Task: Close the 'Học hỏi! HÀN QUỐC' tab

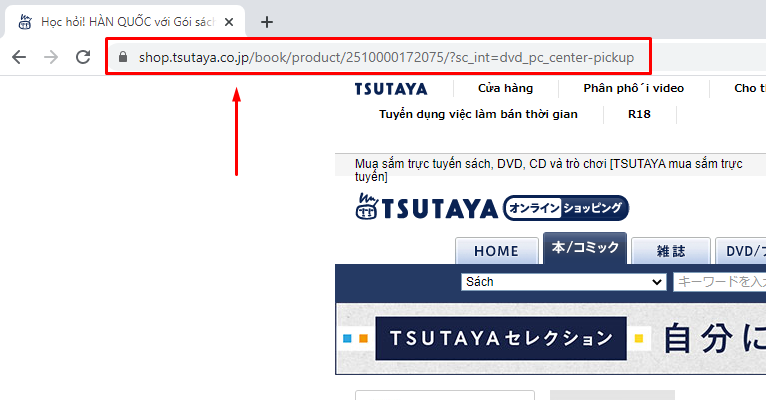Action: [229, 22]
